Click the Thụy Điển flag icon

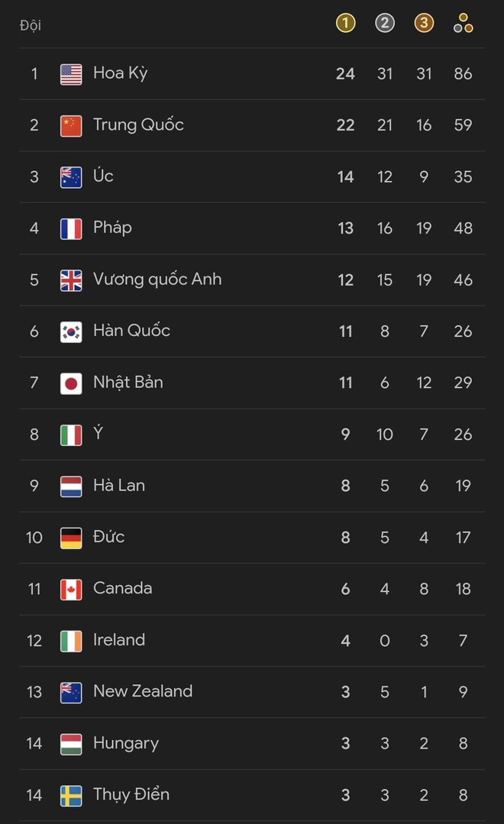[x=70, y=794]
